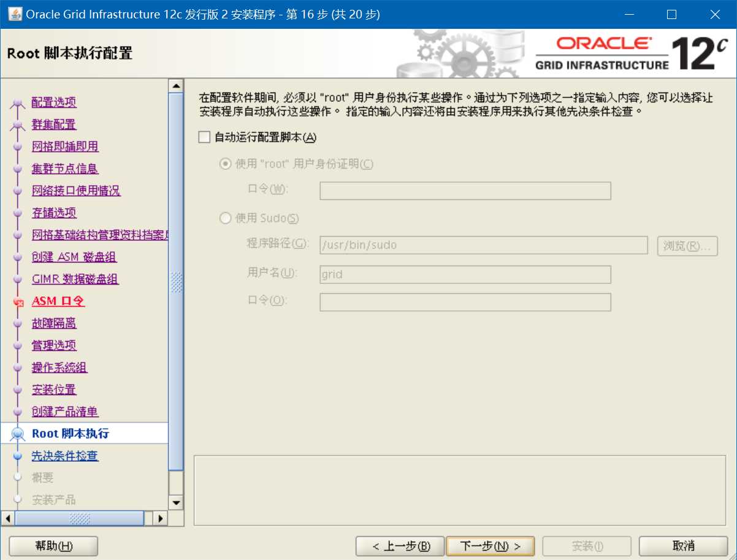Screen dimensions: 737x560
Task: Click the Sudo 口令 password field
Action: tap(465, 302)
